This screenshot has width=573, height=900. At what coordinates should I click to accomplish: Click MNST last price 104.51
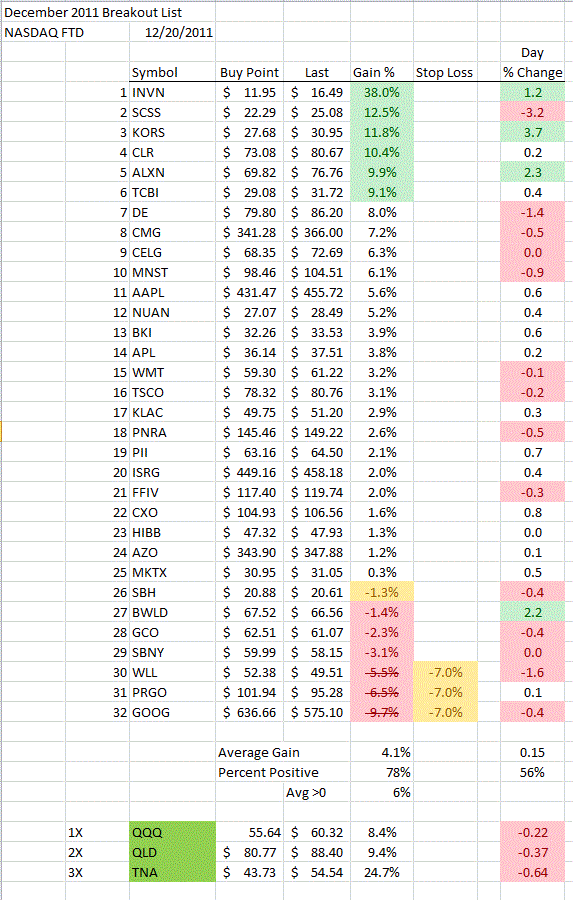pyautogui.click(x=317, y=273)
